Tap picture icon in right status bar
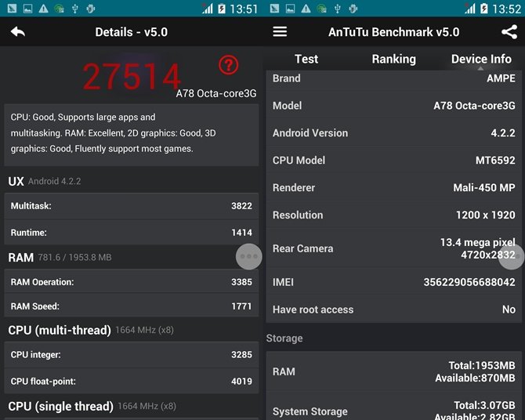This screenshot has height=420, width=525. (290, 9)
